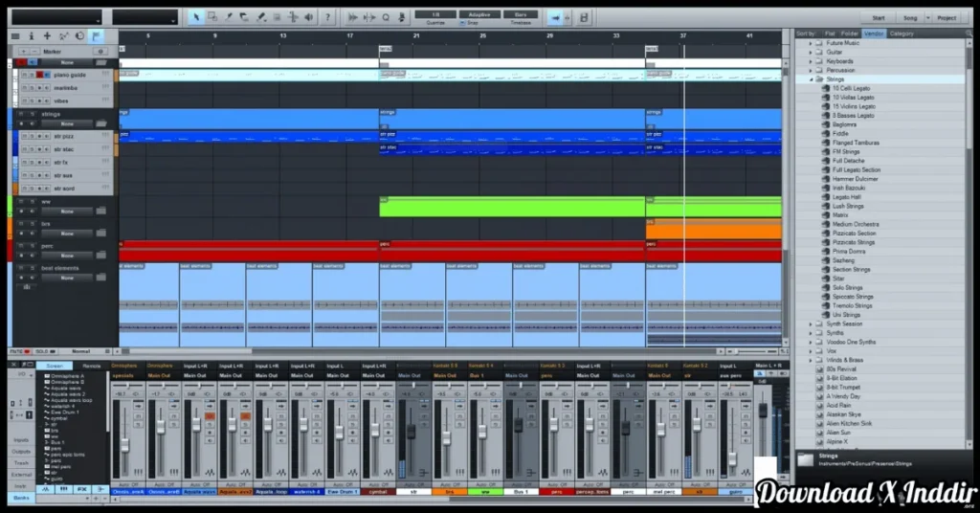Viewport: 980px width, 513px height.
Task: Click the autoscroll arrow icon
Action: coord(556,18)
